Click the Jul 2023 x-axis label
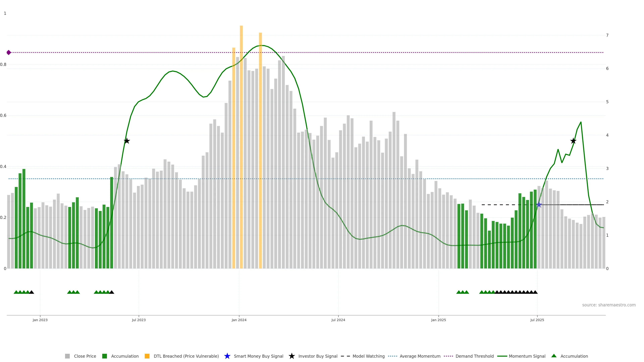The width and height of the screenshot is (644, 362). tap(139, 320)
